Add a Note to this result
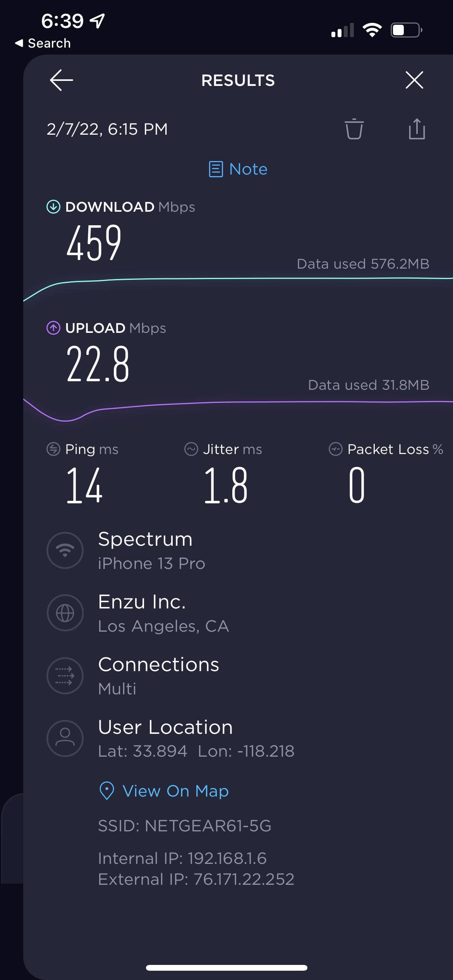 click(x=238, y=169)
